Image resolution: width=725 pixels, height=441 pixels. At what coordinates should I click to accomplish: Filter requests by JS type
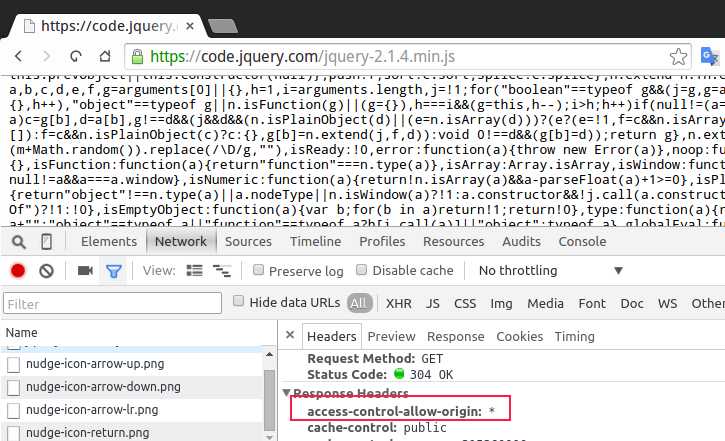tap(433, 304)
